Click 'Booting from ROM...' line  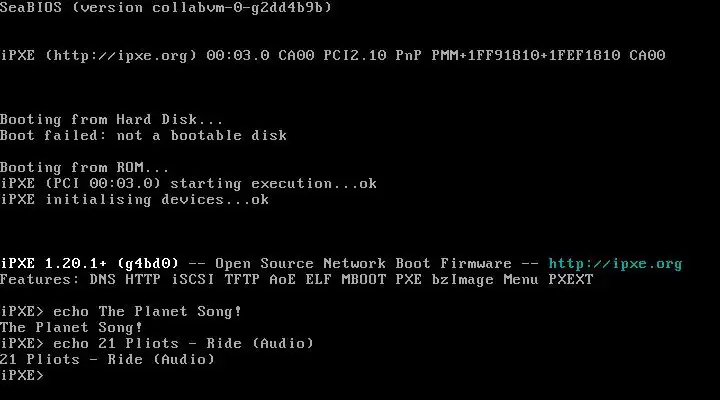coord(84,167)
